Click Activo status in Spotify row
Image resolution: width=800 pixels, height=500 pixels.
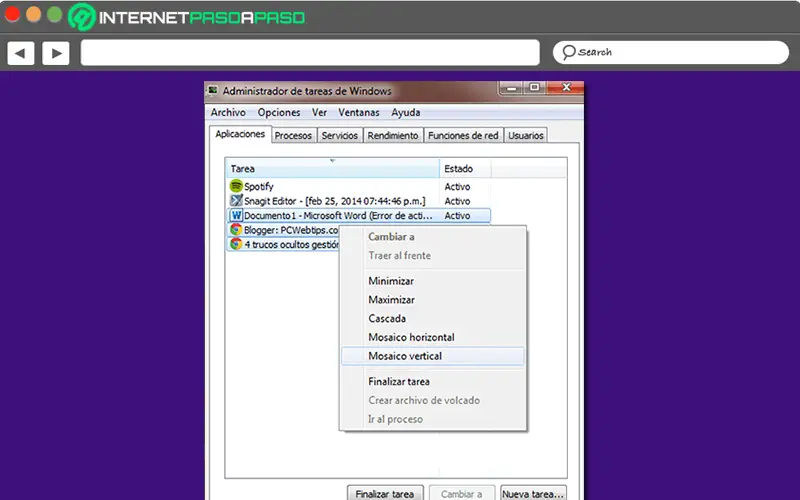[x=457, y=187]
